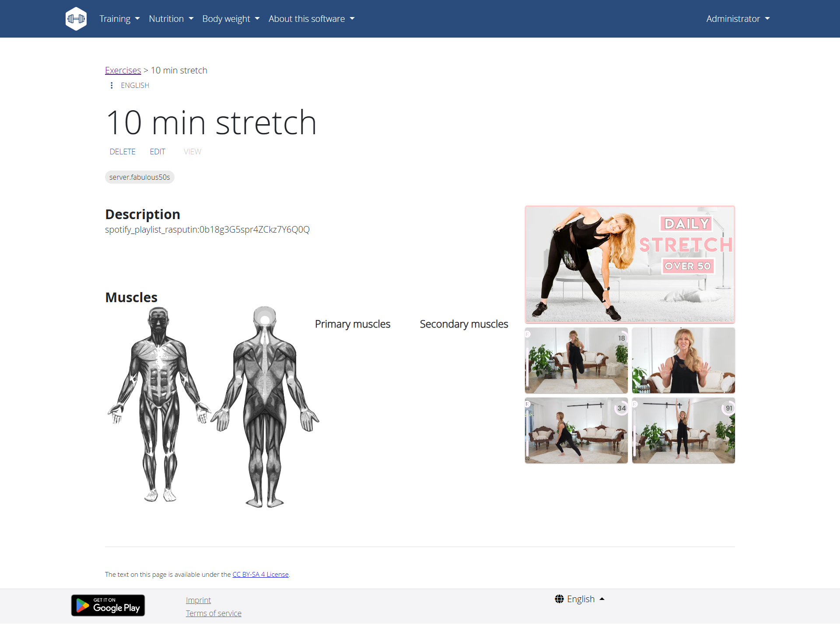Click the Google Play store badge
The height and width of the screenshot is (624, 840).
click(108, 605)
